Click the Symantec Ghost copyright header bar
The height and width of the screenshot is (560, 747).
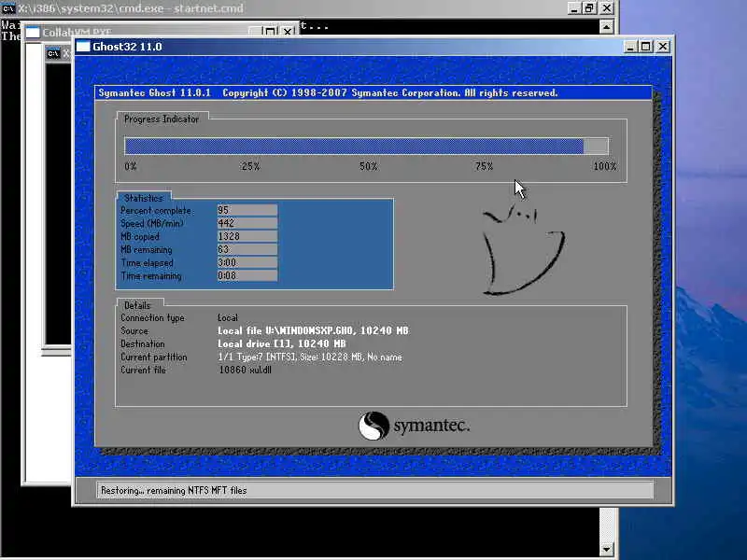(373, 92)
